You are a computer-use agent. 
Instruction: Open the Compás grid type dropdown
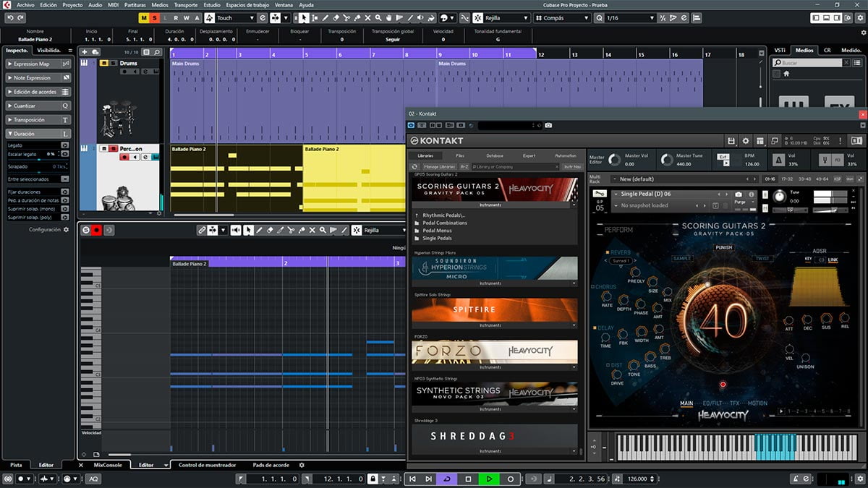(x=562, y=17)
